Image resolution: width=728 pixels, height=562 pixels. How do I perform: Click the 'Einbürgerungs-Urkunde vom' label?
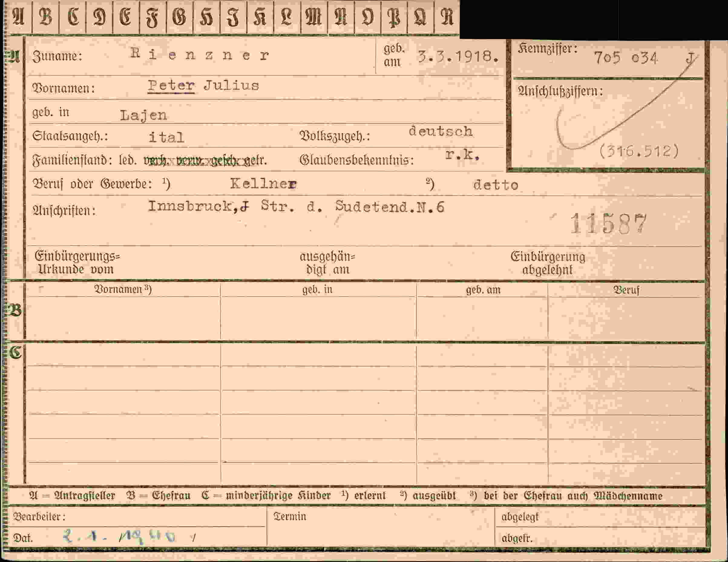tap(77, 263)
